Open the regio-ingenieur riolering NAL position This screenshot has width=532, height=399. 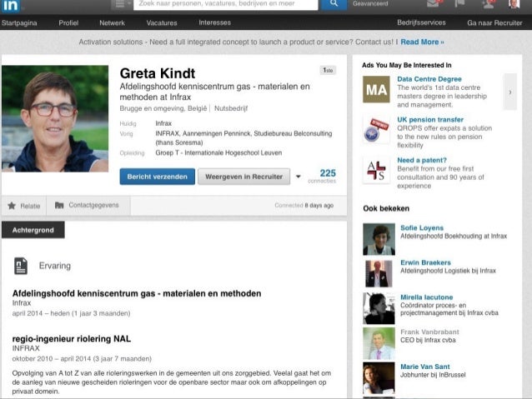72,339
